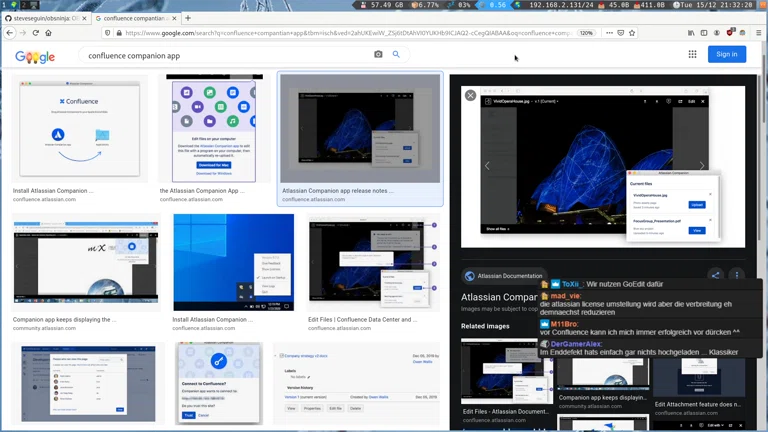The width and height of the screenshot is (768, 432).
Task: Reload the page with the refresh icon
Action: (35, 33)
